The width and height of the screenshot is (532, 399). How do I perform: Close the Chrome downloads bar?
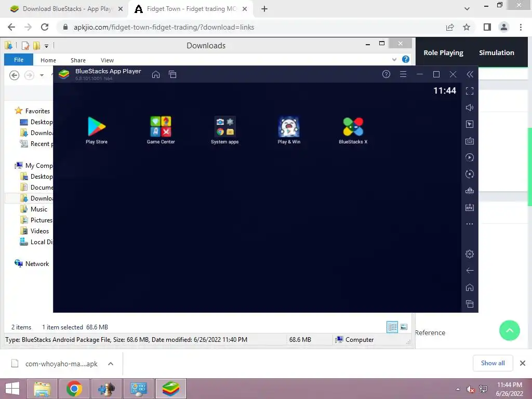[523, 363]
